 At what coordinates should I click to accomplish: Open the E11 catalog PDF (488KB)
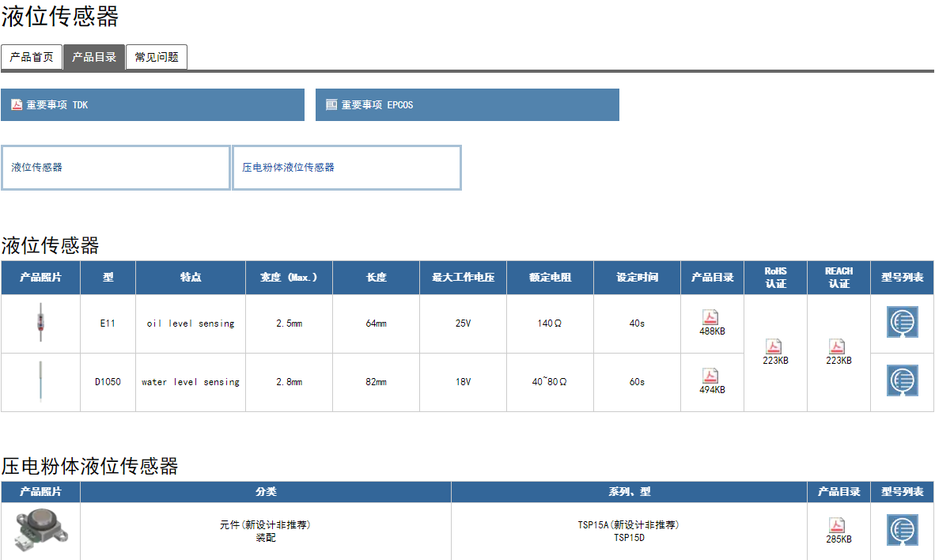710,318
